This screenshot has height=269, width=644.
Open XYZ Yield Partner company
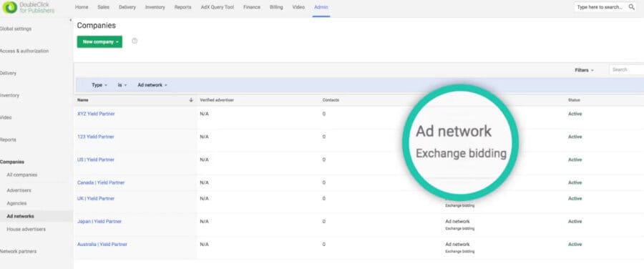pyautogui.click(x=96, y=114)
